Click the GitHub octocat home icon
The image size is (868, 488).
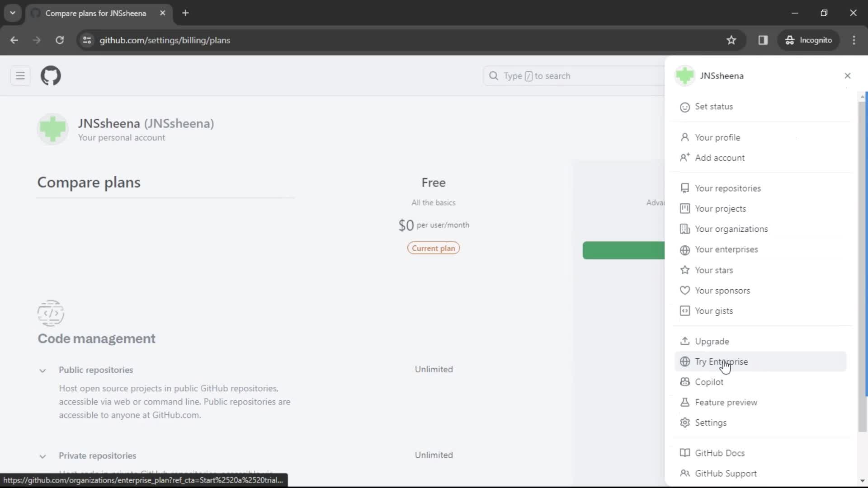(51, 75)
